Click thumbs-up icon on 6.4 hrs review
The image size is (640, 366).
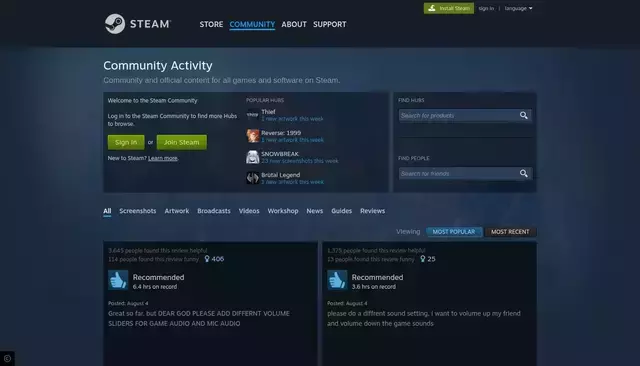pos(118,280)
